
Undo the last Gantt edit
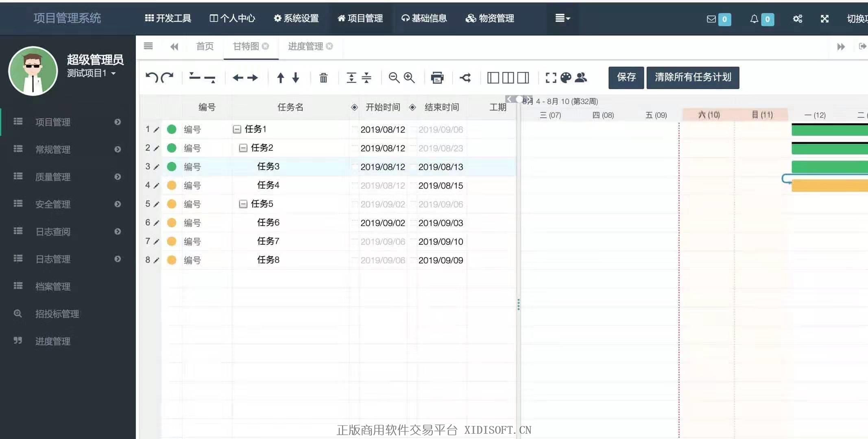[151, 77]
